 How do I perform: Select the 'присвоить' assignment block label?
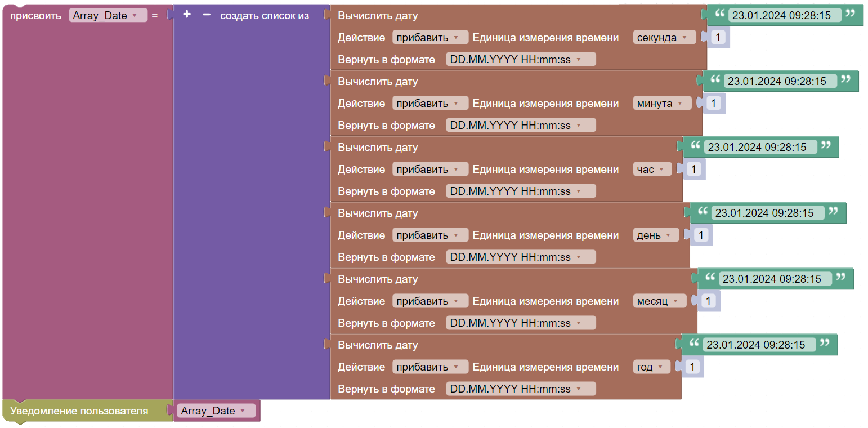(x=35, y=16)
